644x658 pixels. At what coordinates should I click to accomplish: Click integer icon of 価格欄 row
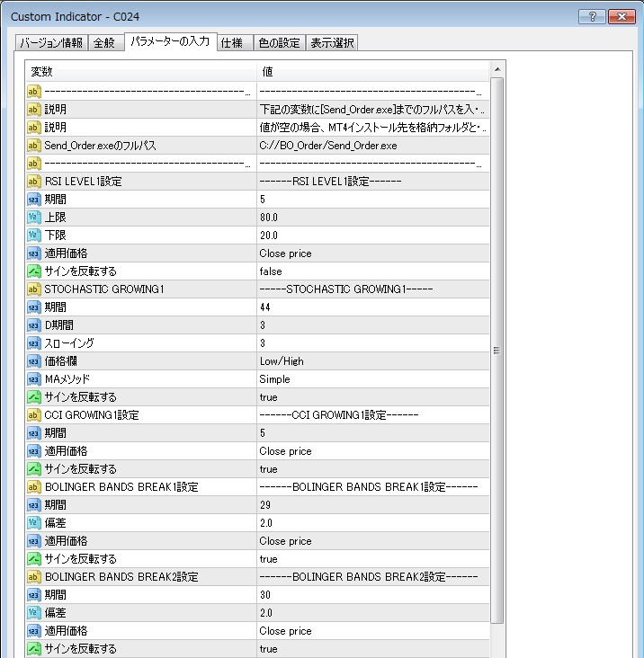pyautogui.click(x=33, y=361)
